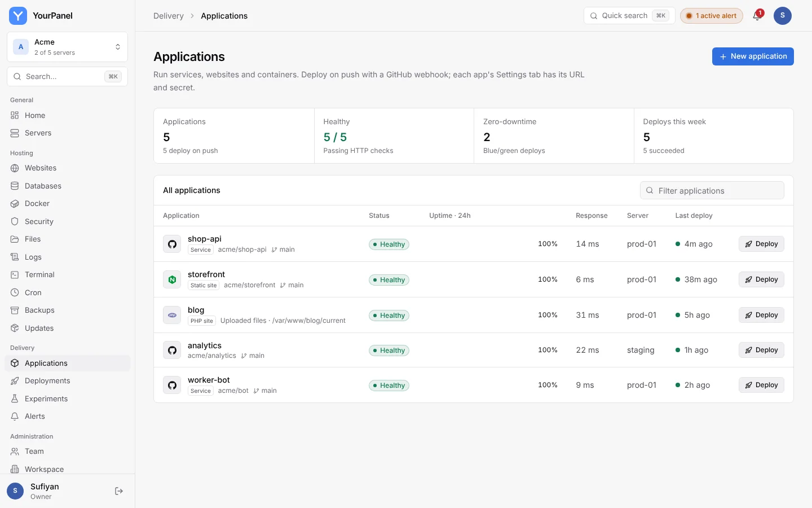Open the Docker page
This screenshot has height=508, width=812.
tap(67, 203)
